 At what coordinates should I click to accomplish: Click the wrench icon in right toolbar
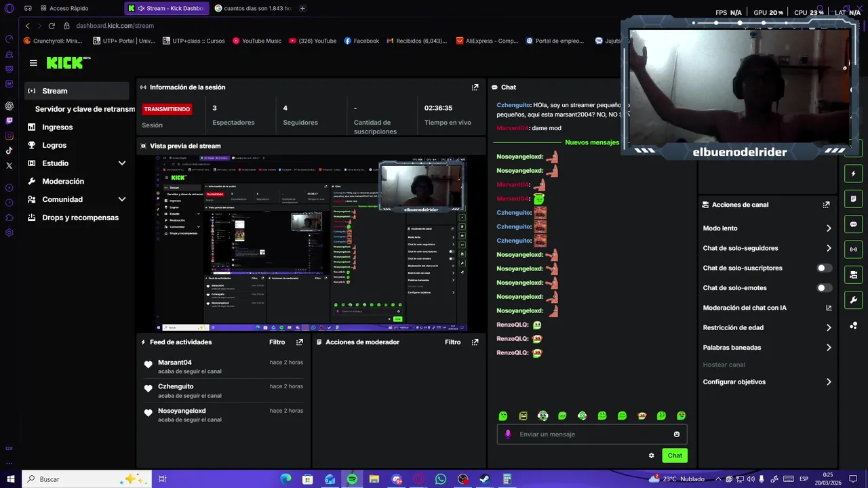[x=853, y=300]
